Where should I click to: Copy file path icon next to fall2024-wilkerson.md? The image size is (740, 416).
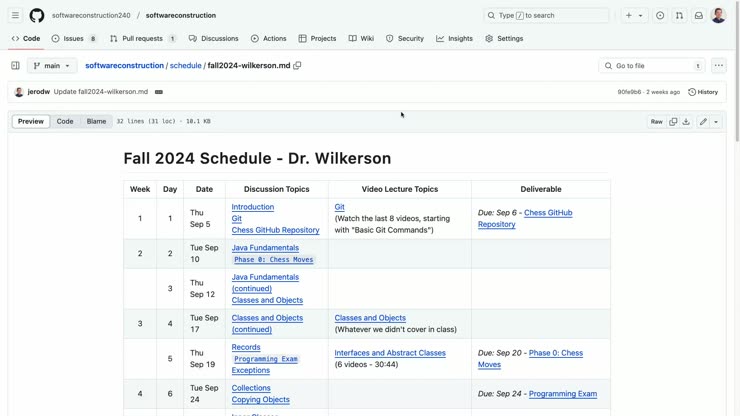[x=297, y=66]
